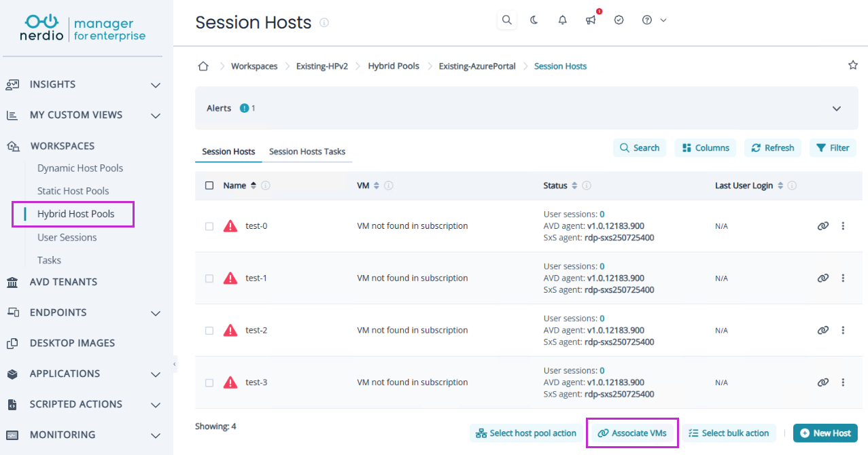Screen dimensions: 868x455
Task: Click the link icon on test-3 row
Action: tap(822, 382)
